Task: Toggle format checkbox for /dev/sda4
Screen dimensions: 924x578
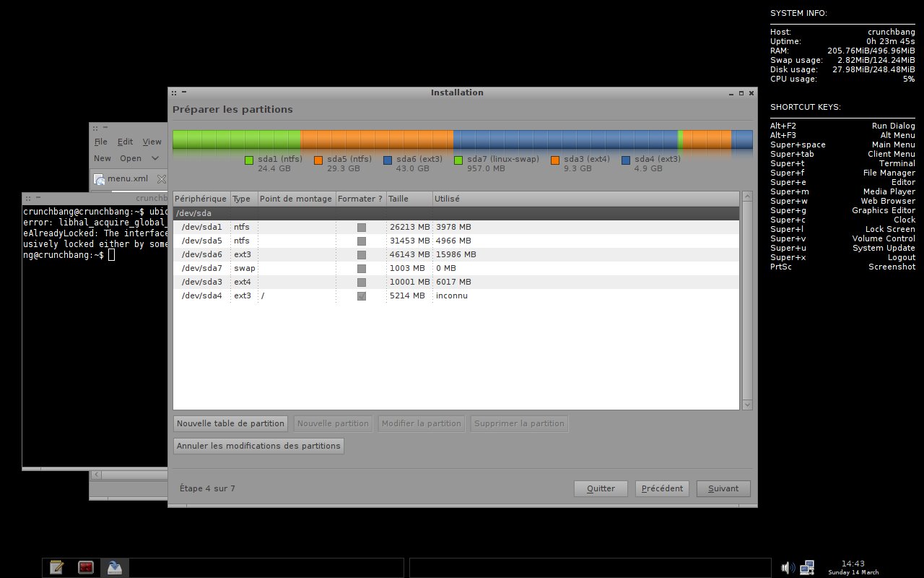Action: (x=362, y=296)
